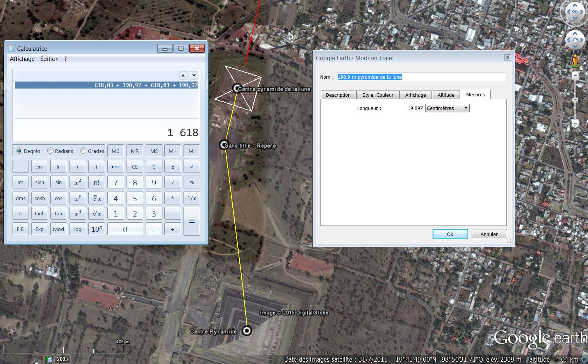Switch to the Altitude tab
The image size is (588, 364).
(446, 95)
